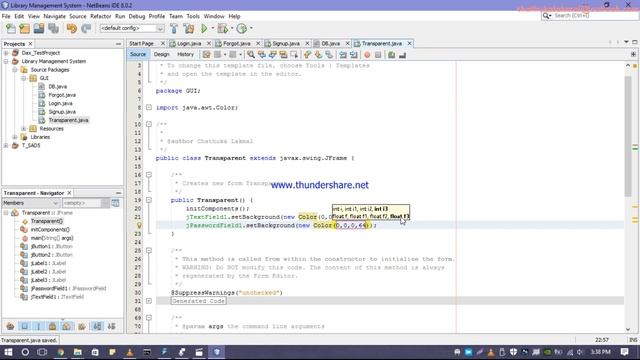Switch to Design view
Screen dimensions: 640x360
161,54
